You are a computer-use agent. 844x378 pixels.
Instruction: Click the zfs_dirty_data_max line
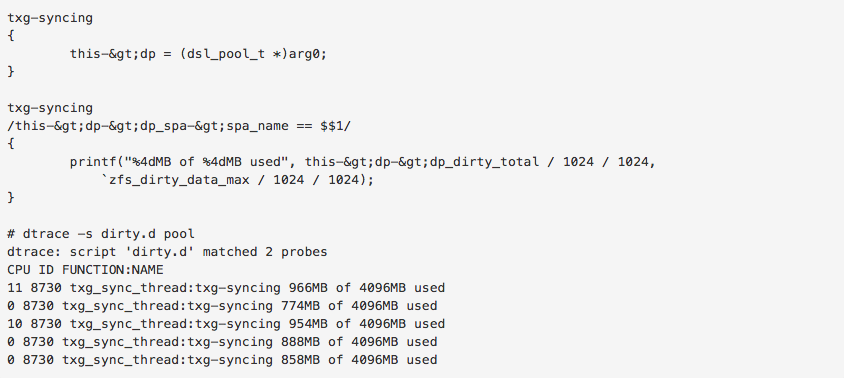click(x=237, y=180)
